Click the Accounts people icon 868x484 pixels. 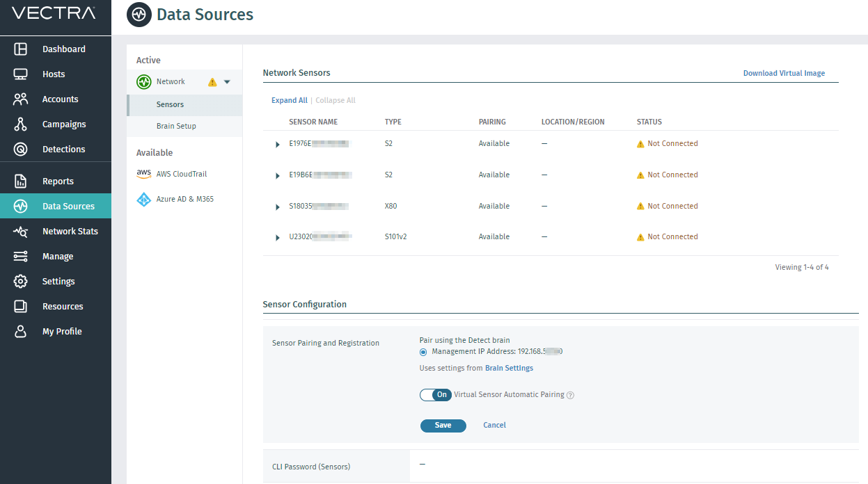[x=21, y=99]
